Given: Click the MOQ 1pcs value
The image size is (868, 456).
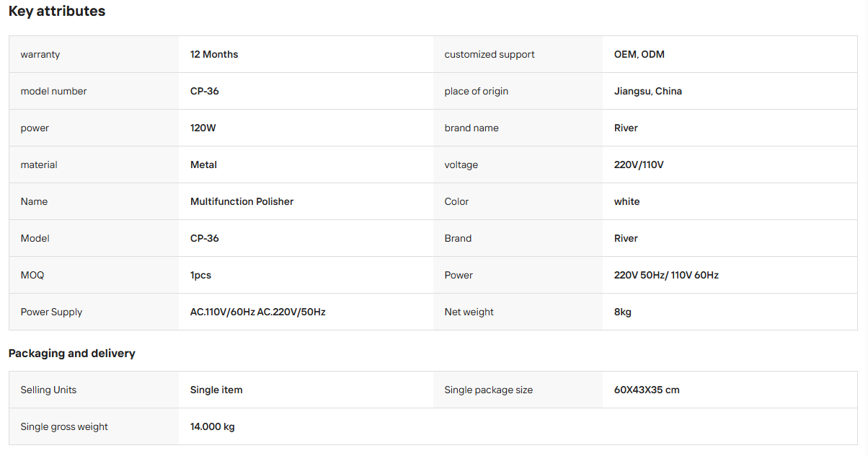Looking at the screenshot, I should [x=201, y=275].
